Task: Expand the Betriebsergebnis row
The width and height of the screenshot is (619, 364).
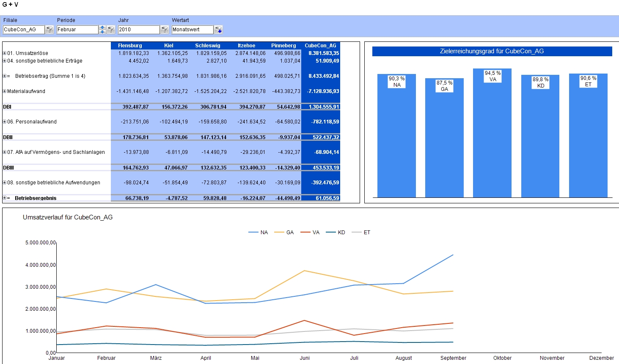Action: (x=5, y=198)
